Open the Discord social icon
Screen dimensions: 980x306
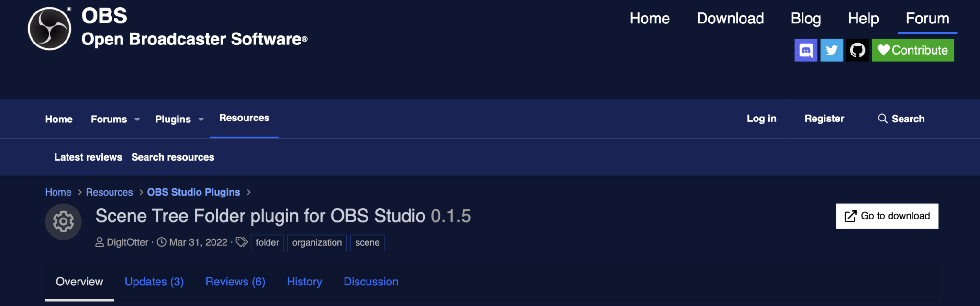pos(806,50)
